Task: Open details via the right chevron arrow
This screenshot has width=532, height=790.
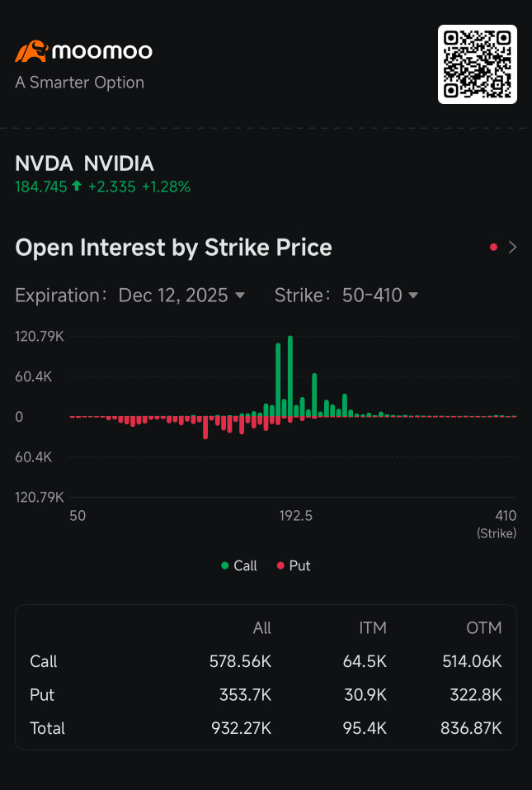Action: 512,247
